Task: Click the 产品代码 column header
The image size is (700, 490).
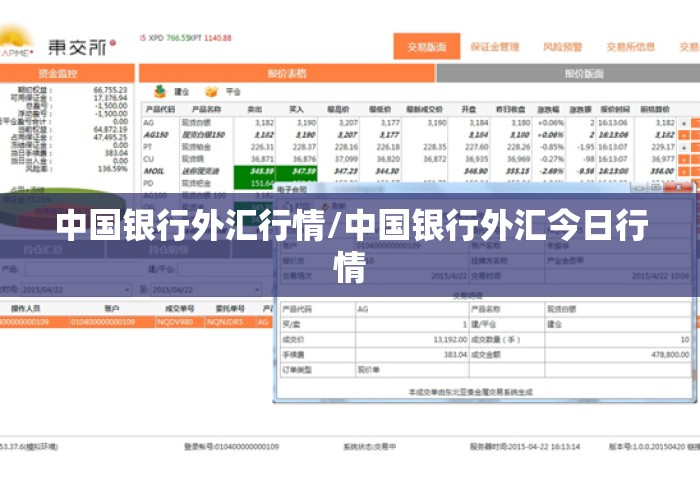Action: click(160, 109)
